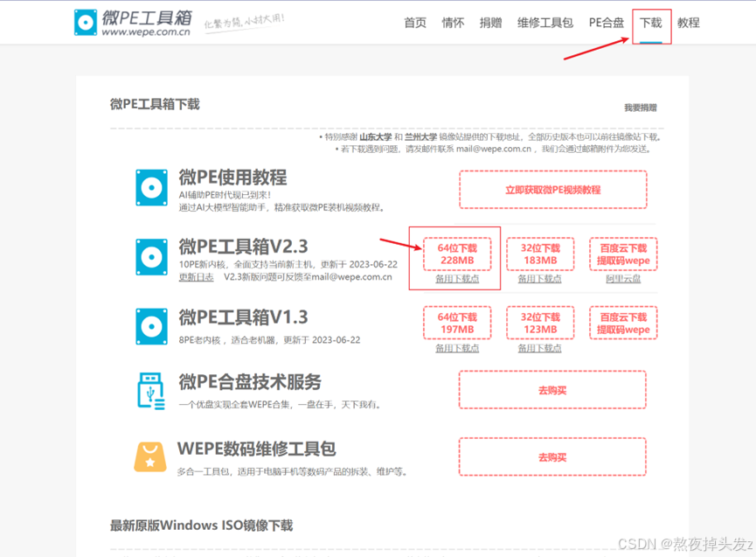Open the 首页 navigation item

point(415,23)
